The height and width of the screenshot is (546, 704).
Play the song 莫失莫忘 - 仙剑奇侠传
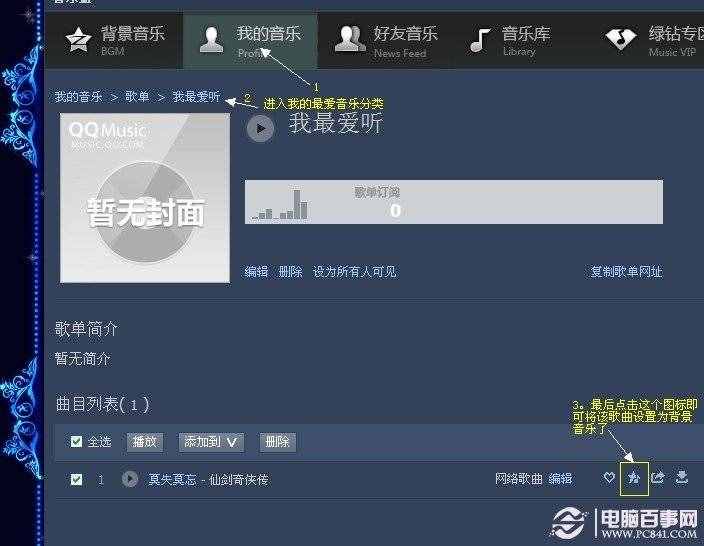(x=130, y=479)
